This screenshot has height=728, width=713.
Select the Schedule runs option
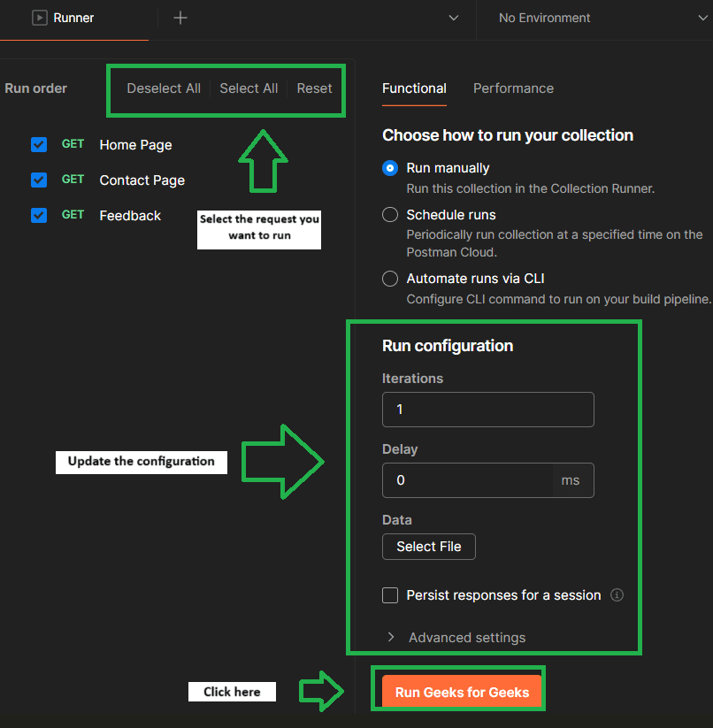coord(390,214)
